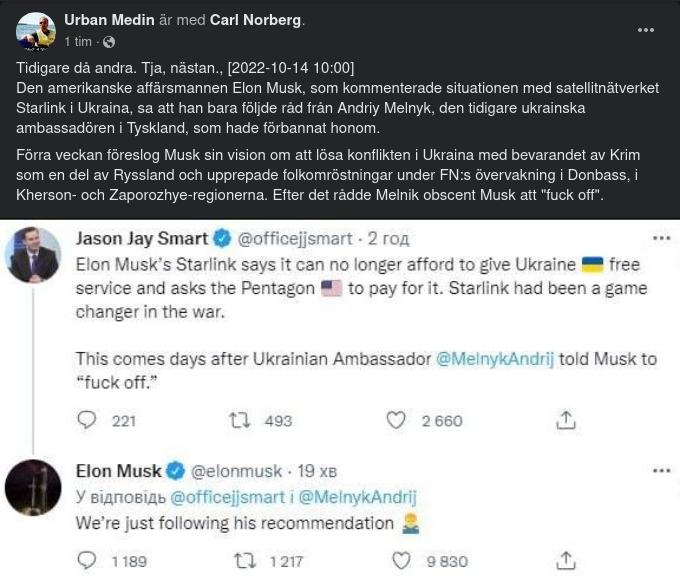
Task: Click reply icon on Jason Jay Smart's tweet
Action: coord(88,420)
